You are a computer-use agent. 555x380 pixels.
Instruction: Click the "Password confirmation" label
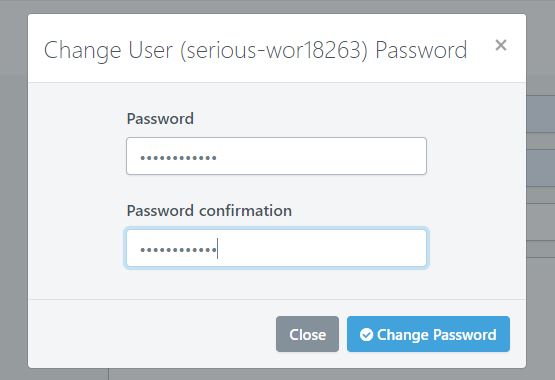coord(209,211)
